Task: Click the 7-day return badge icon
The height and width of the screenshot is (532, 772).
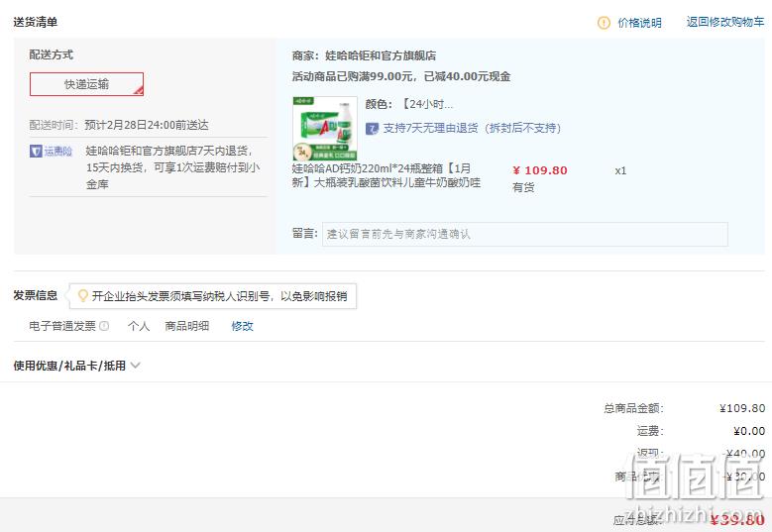Action: pos(372,129)
